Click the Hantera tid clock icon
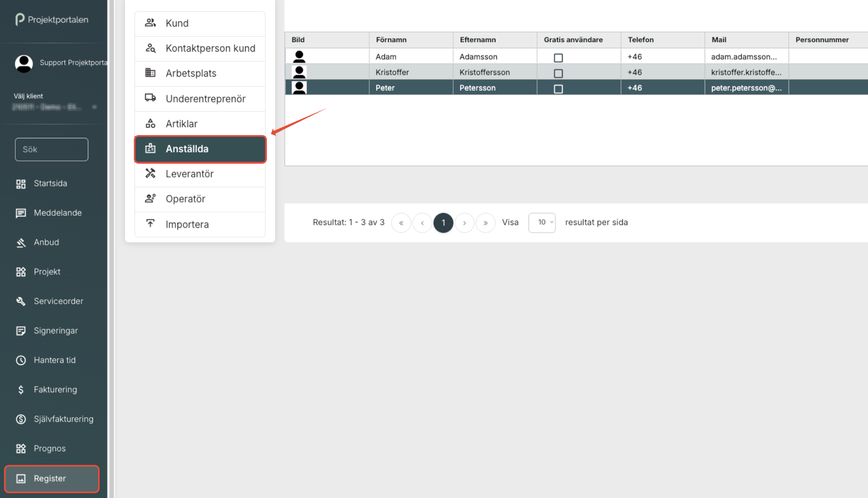The width and height of the screenshot is (868, 498). (x=21, y=360)
